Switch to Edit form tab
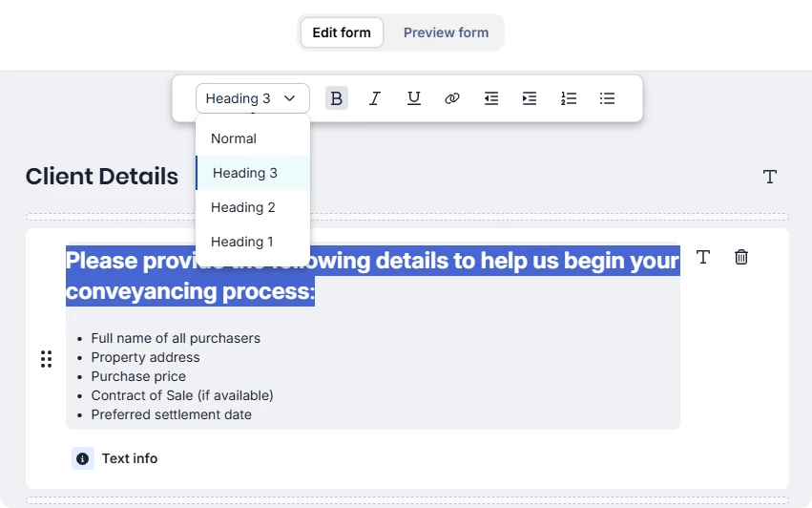Screen dimensions: 812x508 342,32
